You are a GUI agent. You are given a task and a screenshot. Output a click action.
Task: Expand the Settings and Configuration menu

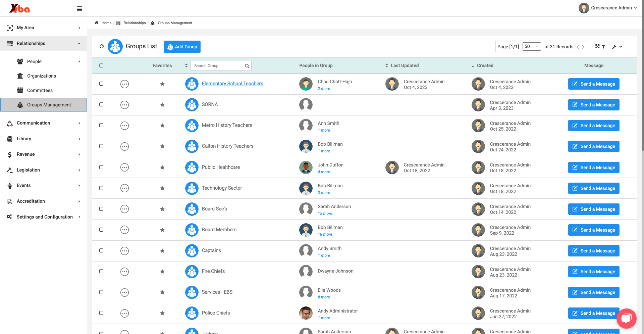[44, 217]
